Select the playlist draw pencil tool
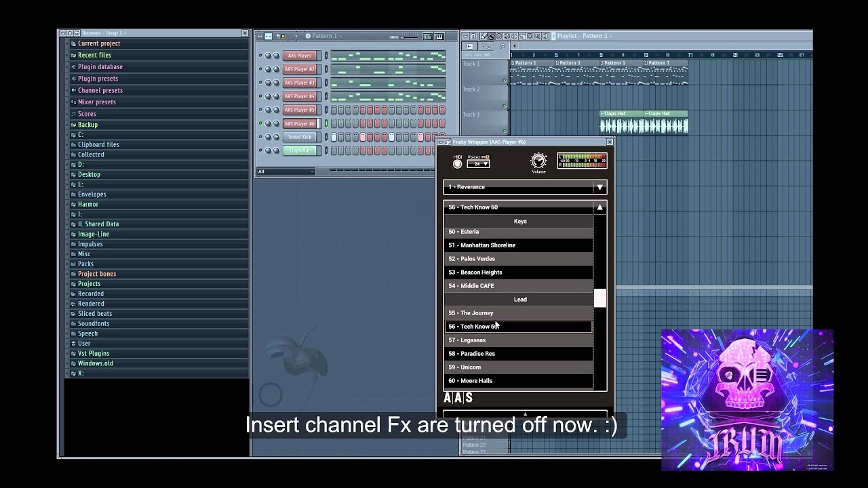 484,36
